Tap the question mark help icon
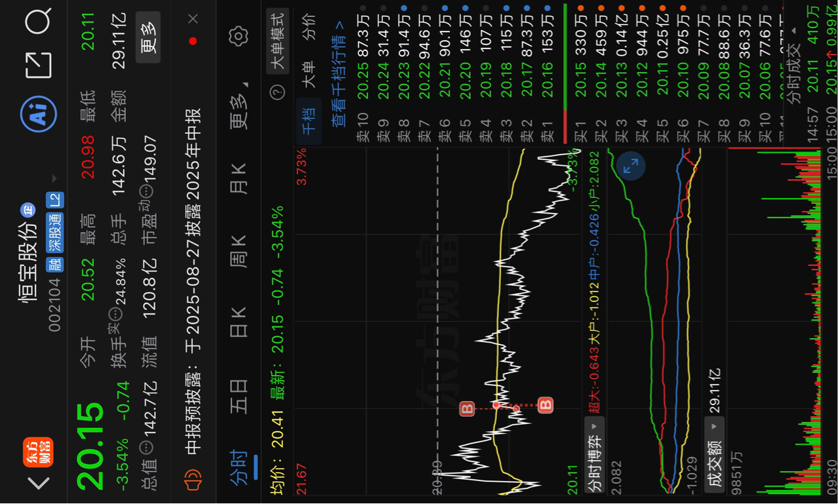The image size is (838, 504). pos(278,92)
